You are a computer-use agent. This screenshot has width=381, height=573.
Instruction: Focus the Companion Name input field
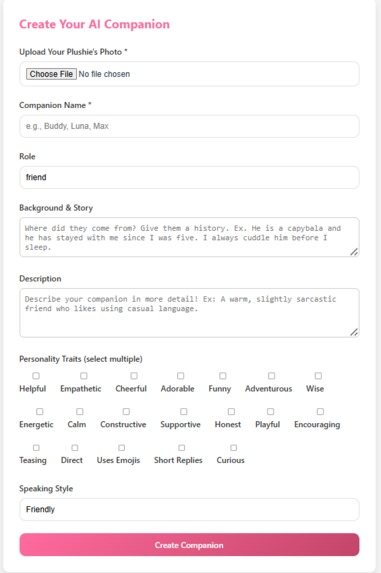(189, 126)
